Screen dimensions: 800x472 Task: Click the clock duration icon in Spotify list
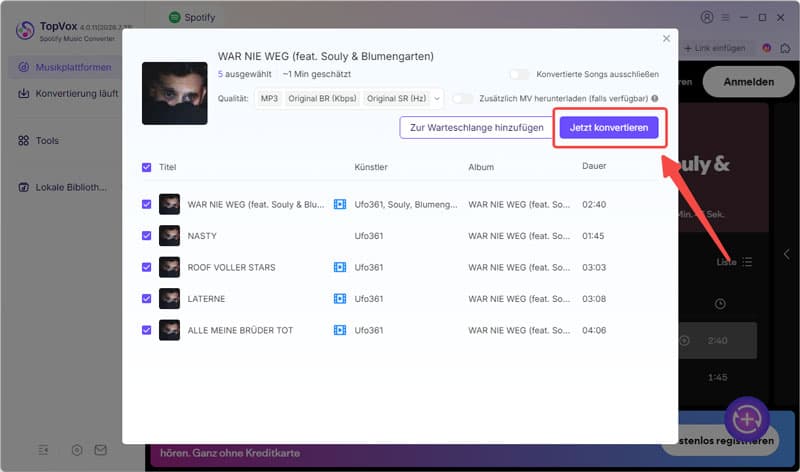[720, 304]
